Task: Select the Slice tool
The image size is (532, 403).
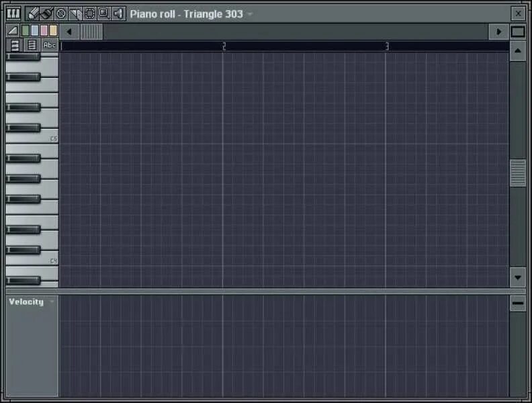Action: (x=76, y=13)
